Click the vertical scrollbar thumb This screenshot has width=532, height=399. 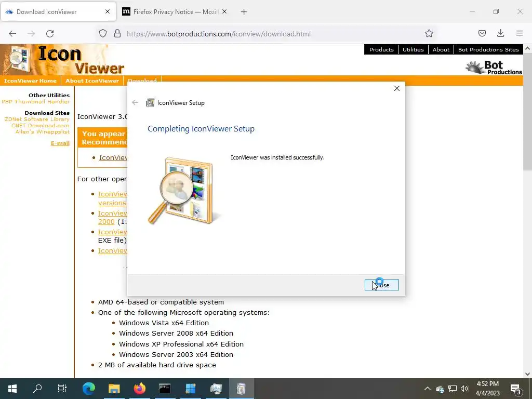point(528,112)
